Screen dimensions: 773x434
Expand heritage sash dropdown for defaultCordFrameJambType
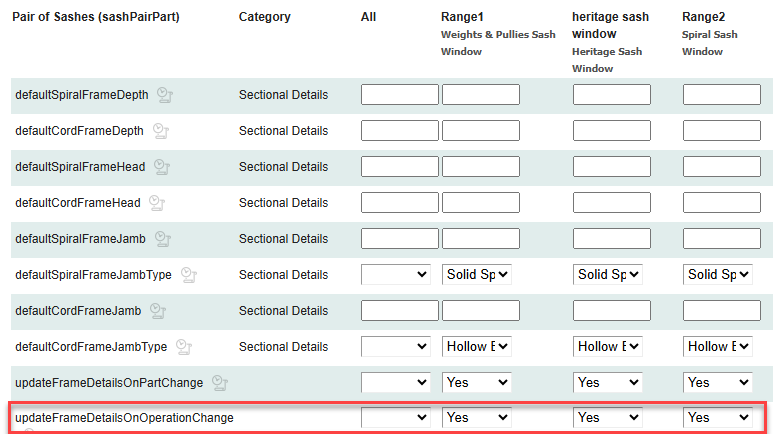click(x=608, y=346)
